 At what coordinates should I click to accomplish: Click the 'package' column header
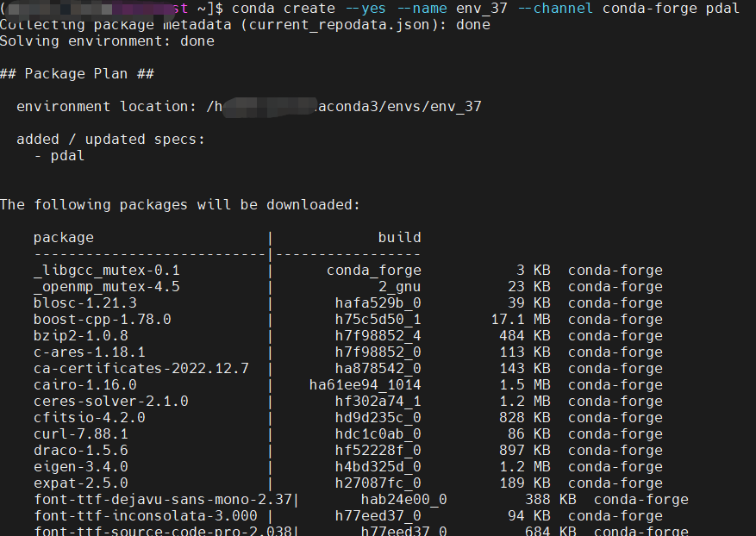[63, 238]
